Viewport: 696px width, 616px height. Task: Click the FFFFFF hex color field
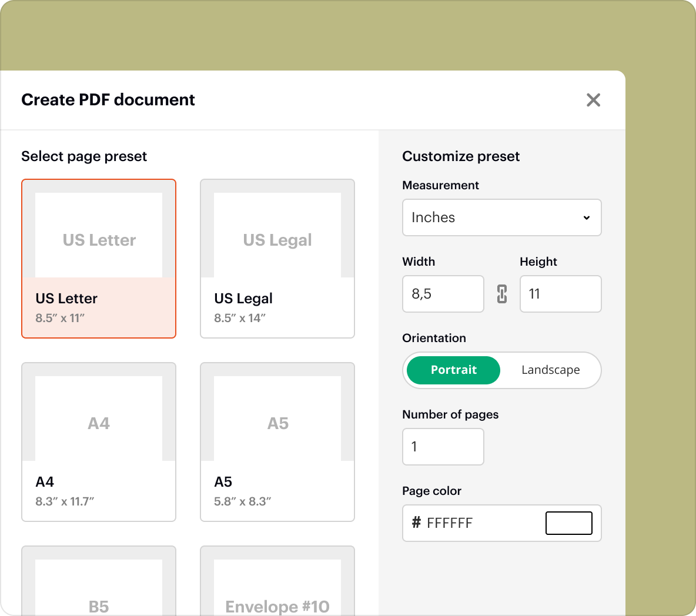[x=470, y=523]
